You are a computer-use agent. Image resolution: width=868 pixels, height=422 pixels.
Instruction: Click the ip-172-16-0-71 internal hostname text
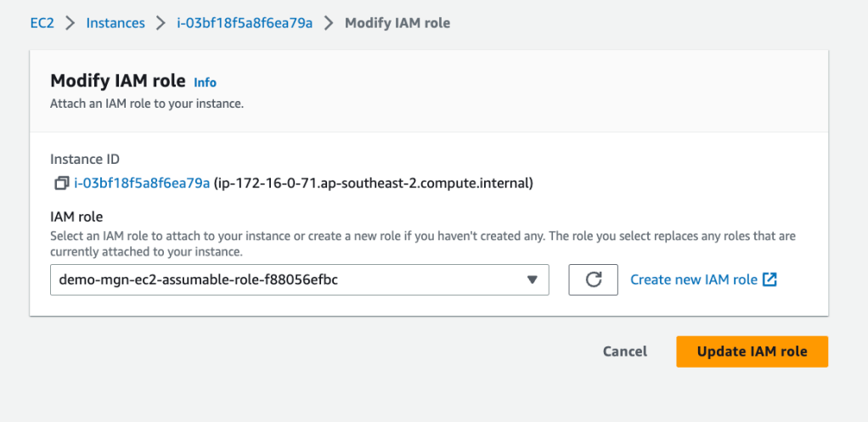click(373, 183)
